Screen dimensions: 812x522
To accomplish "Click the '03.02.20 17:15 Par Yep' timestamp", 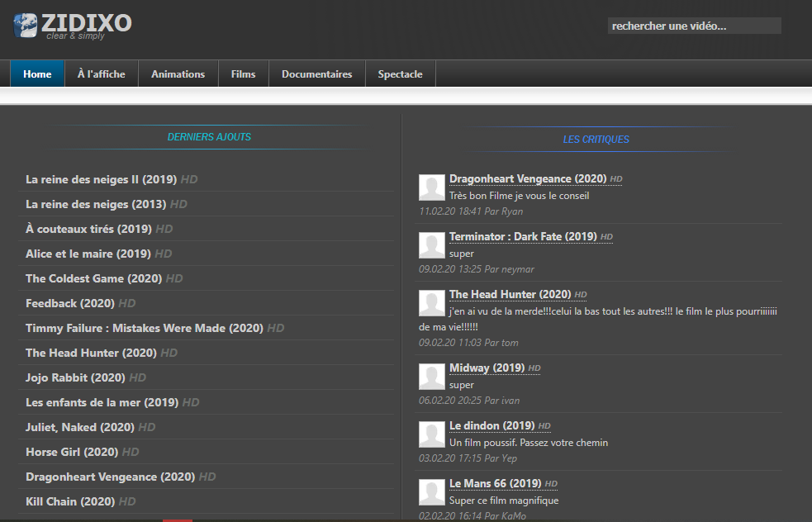I will [x=468, y=458].
